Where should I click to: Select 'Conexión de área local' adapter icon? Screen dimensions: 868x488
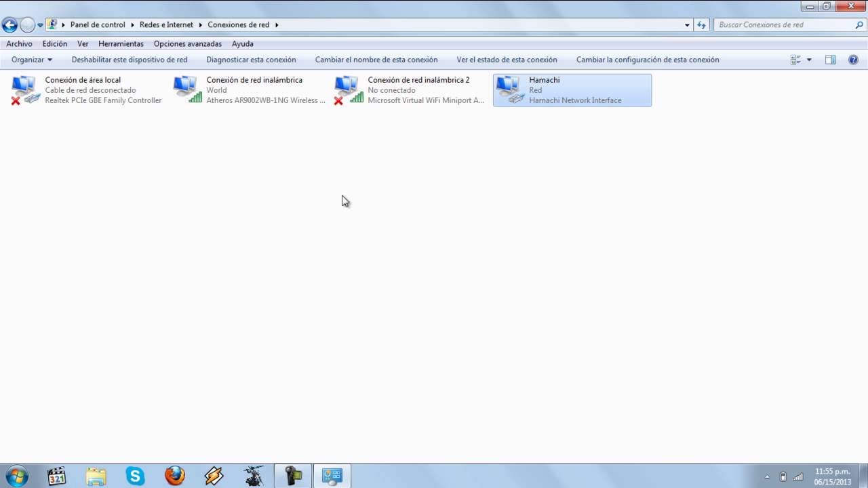(25, 89)
